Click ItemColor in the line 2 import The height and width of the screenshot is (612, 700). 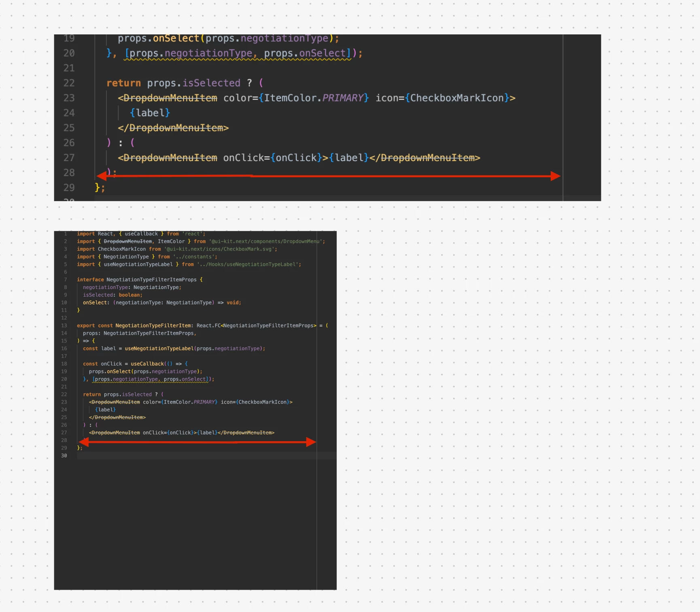(171, 242)
